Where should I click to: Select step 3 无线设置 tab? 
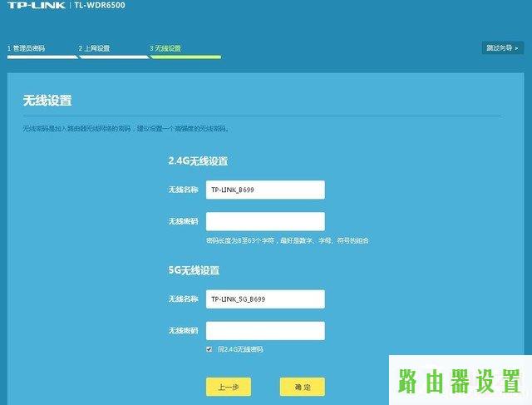[x=165, y=48]
